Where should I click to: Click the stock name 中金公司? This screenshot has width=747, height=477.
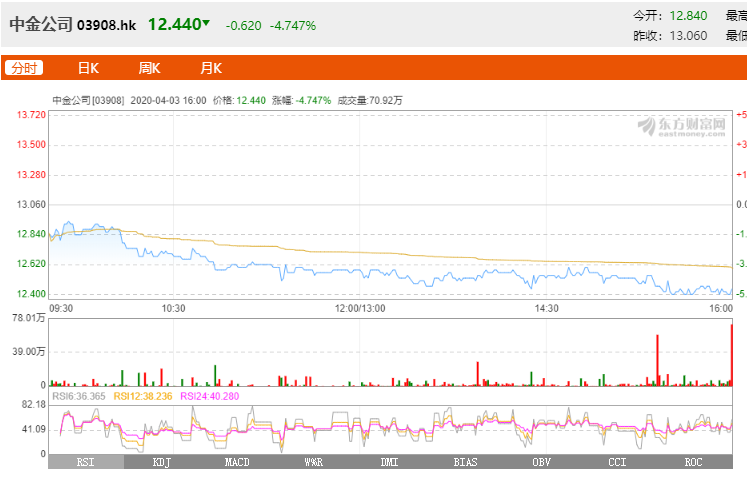(x=41, y=24)
